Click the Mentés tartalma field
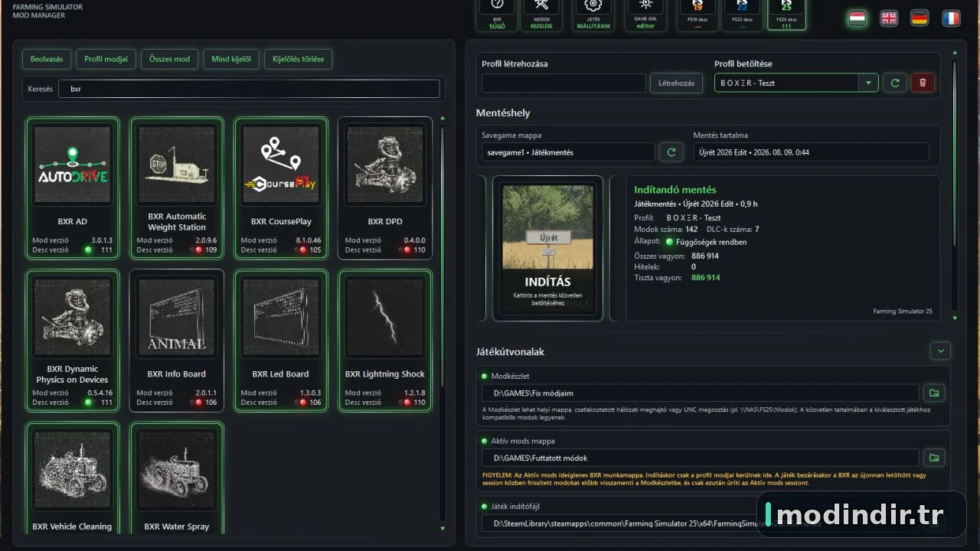The image size is (980, 551). coord(812,152)
